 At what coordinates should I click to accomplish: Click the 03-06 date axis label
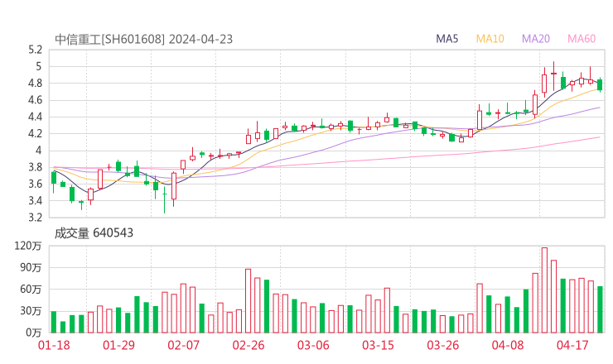coord(313,345)
